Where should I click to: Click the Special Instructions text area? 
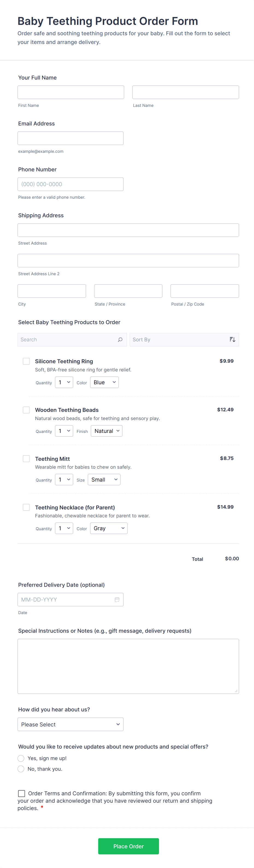coord(128,666)
